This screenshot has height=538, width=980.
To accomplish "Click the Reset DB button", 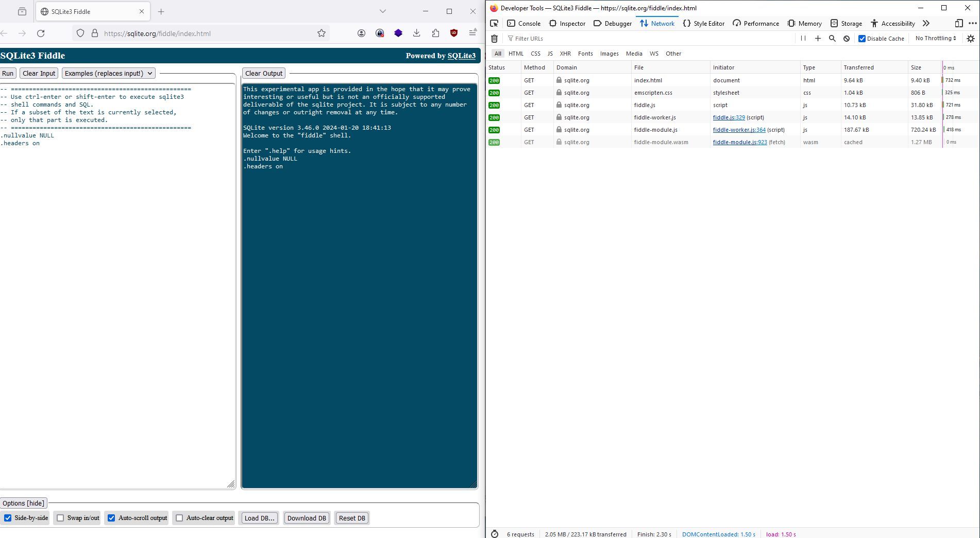I will tap(352, 518).
